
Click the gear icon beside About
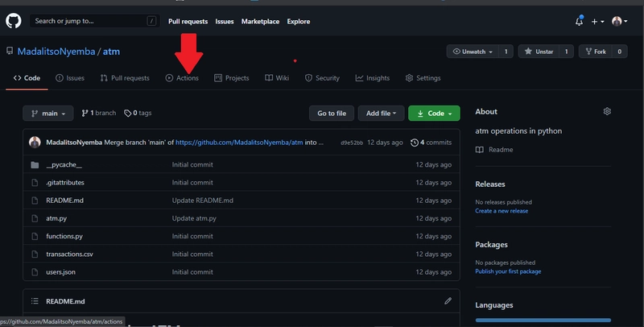607,111
